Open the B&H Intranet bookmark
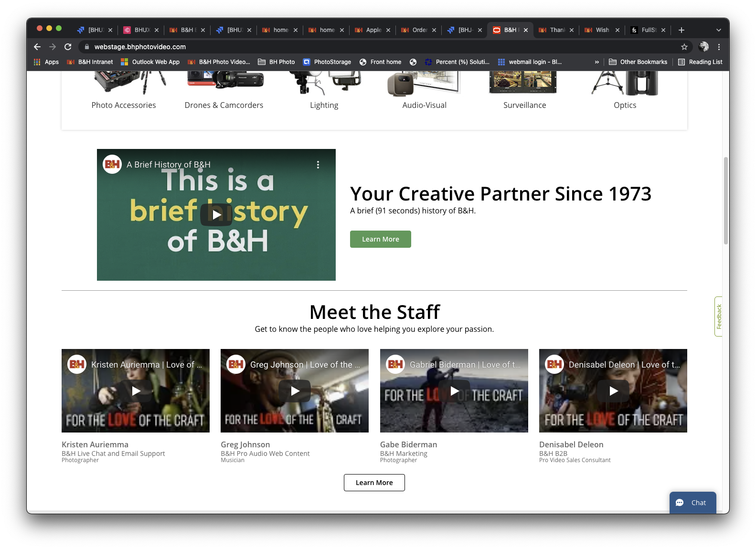756x549 pixels. click(x=90, y=62)
